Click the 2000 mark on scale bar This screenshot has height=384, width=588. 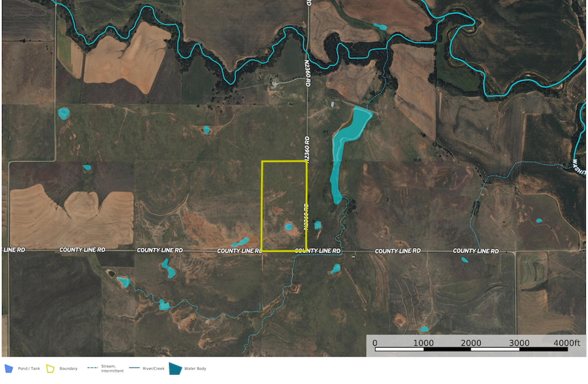(x=471, y=343)
